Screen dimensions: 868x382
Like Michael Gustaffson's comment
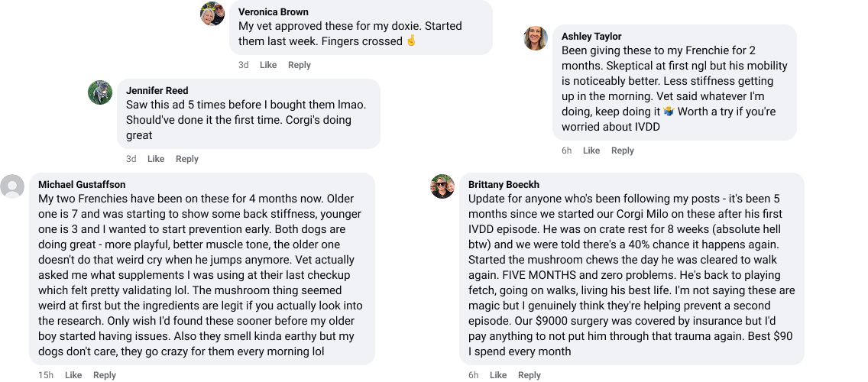point(73,375)
